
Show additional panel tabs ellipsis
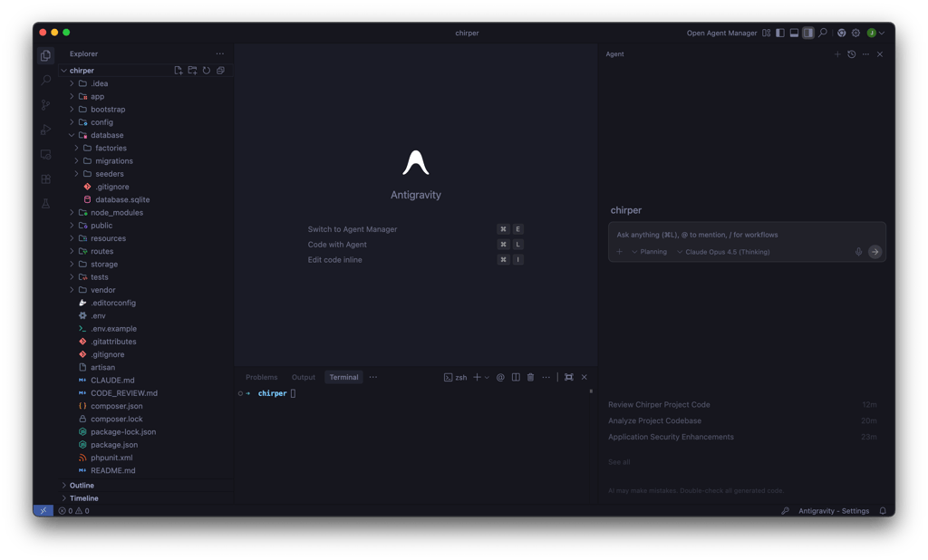click(x=372, y=377)
